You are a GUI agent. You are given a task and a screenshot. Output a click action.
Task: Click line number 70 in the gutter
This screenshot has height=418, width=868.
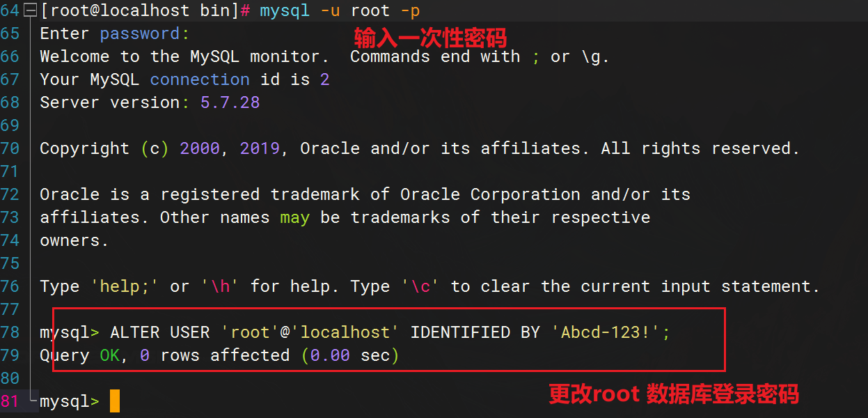coord(10,148)
